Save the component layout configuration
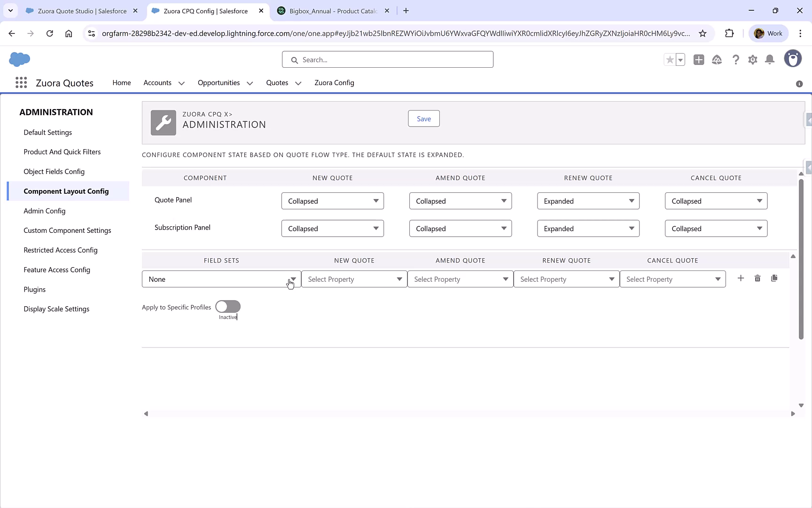This screenshot has height=508, width=812. [x=423, y=119]
